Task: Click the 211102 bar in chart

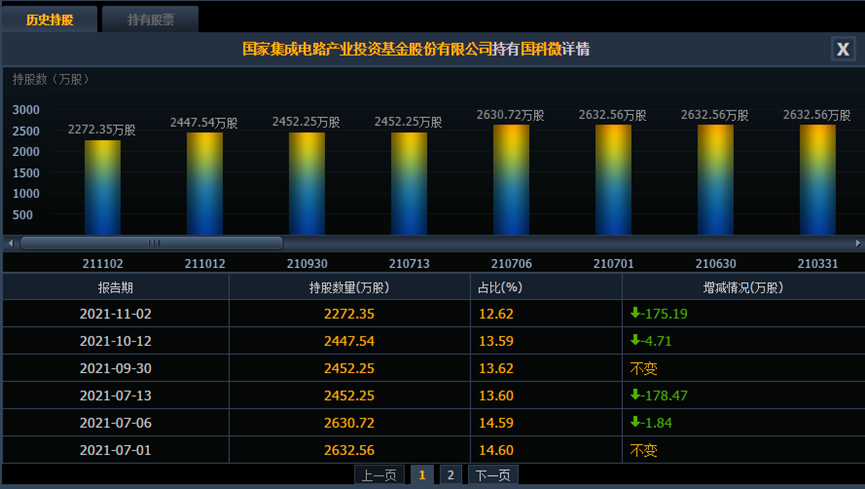Action: click(103, 187)
